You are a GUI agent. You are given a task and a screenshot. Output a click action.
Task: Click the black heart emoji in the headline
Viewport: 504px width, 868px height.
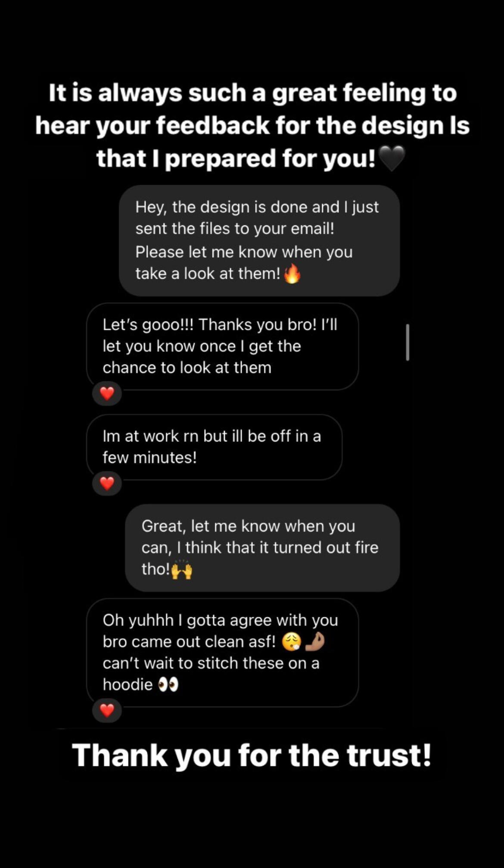pyautogui.click(x=391, y=158)
